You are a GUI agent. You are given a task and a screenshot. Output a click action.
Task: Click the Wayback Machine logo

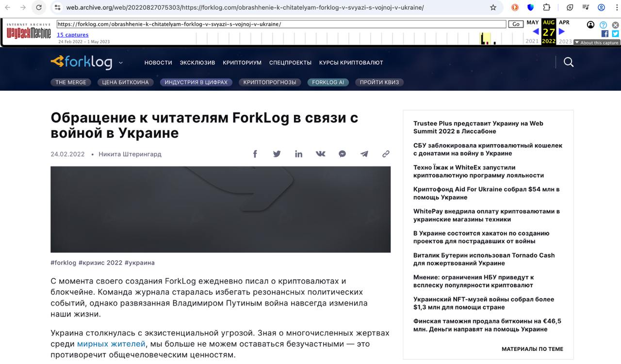coord(29,32)
